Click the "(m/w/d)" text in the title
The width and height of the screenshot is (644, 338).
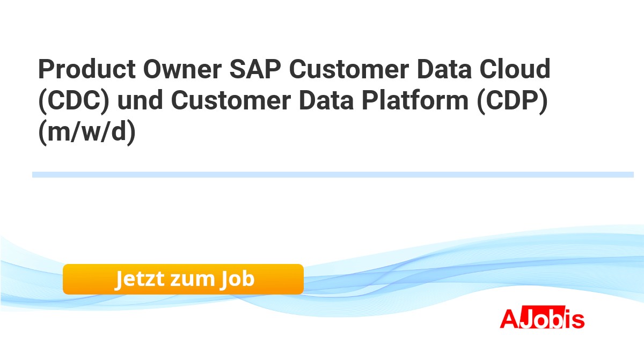87,132
